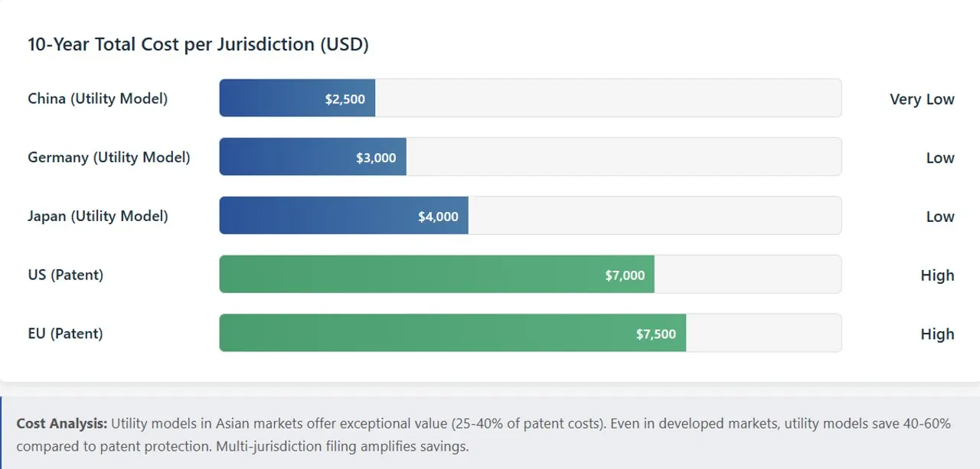Screen dimensions: 980x469
Task: Click the Very Low rating for China
Action: coord(922,99)
